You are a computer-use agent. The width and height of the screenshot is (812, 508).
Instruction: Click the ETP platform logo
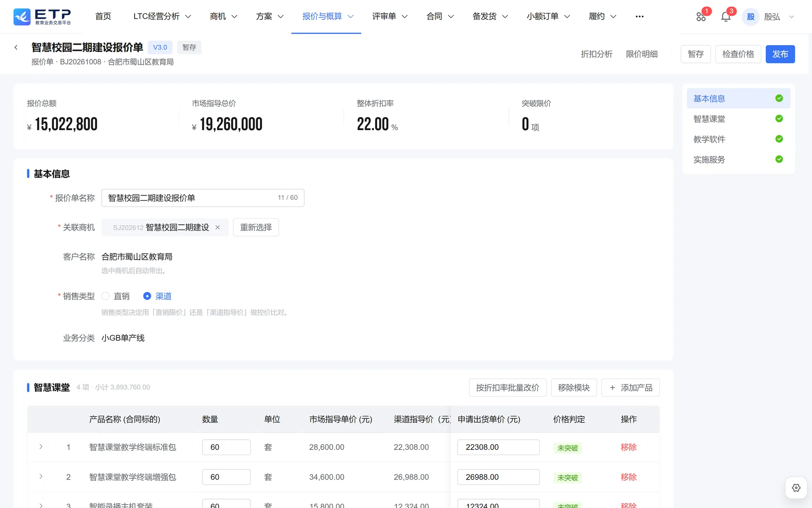pyautogui.click(x=42, y=17)
